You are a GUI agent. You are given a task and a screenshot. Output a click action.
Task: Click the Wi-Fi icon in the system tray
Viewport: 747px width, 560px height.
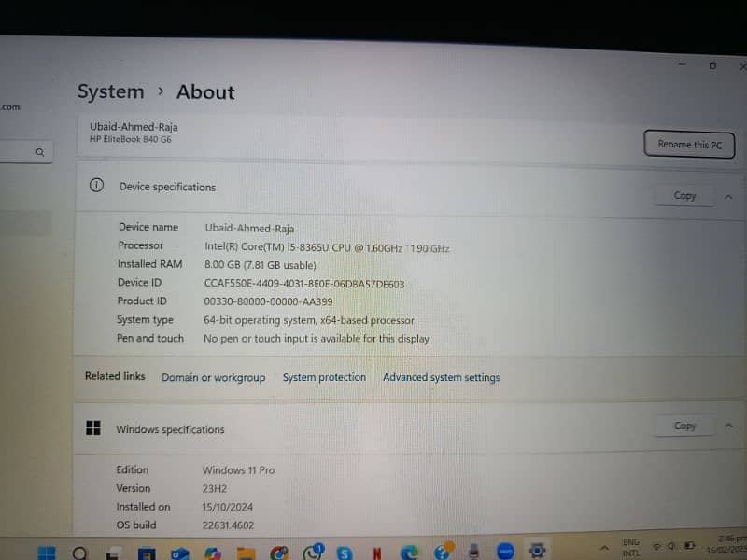pos(656,545)
